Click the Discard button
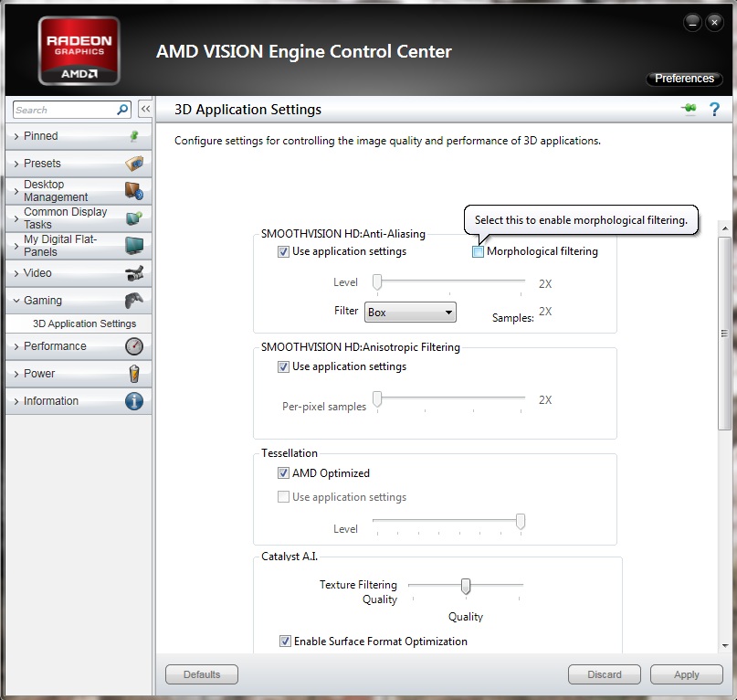This screenshot has height=700, width=737. pyautogui.click(x=605, y=674)
